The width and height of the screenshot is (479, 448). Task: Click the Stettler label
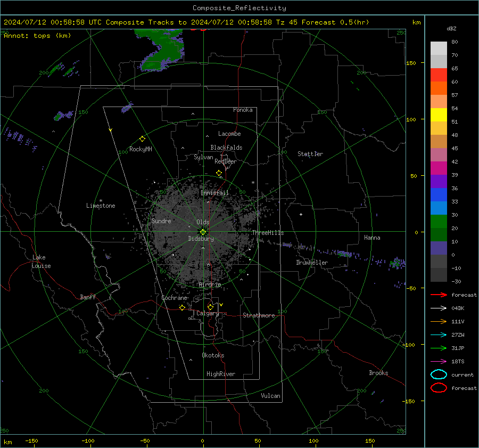(x=310, y=154)
